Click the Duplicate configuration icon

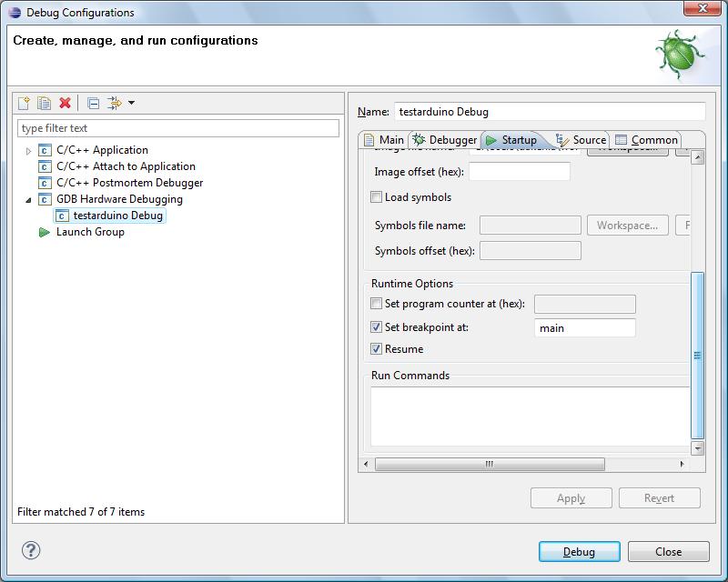(44, 103)
